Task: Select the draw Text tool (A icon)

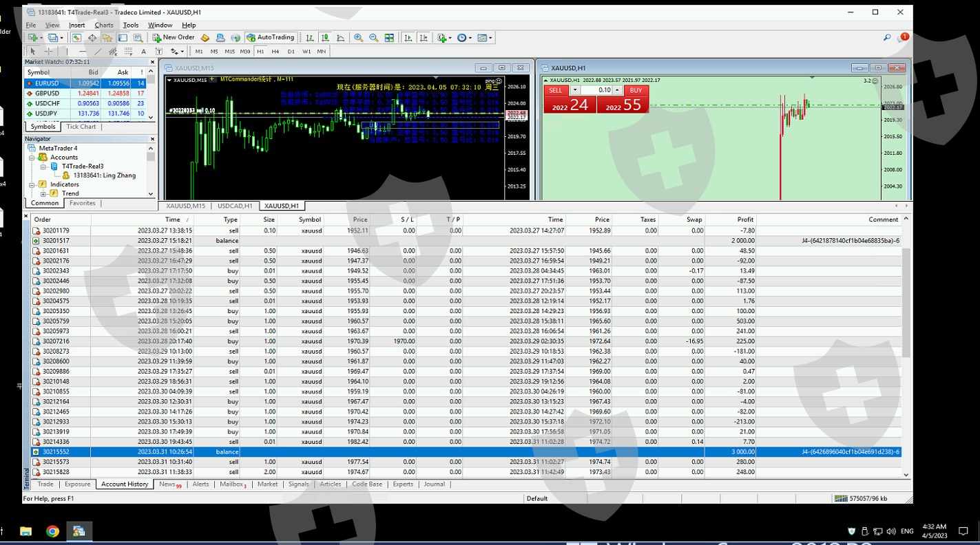Action: 143,52
